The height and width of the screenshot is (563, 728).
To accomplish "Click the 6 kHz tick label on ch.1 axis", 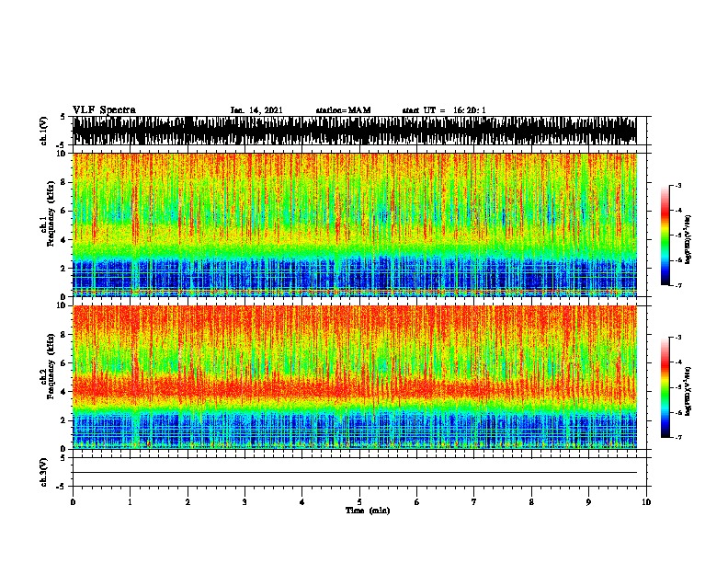I will 64,212.
